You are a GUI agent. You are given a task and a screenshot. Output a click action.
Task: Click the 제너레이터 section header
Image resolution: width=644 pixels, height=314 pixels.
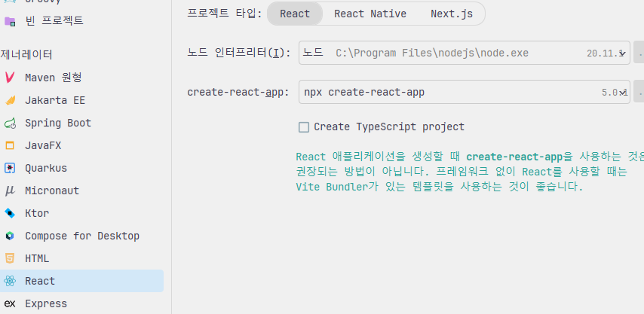[26, 54]
